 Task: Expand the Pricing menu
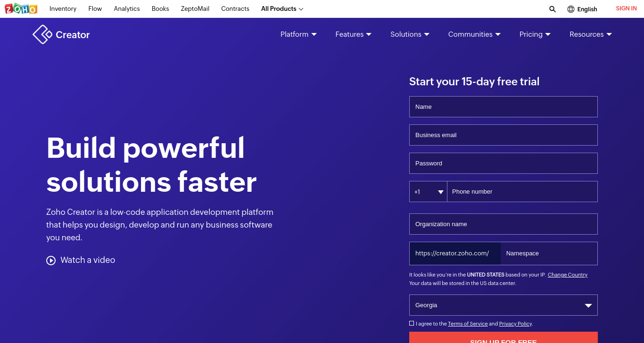(535, 34)
